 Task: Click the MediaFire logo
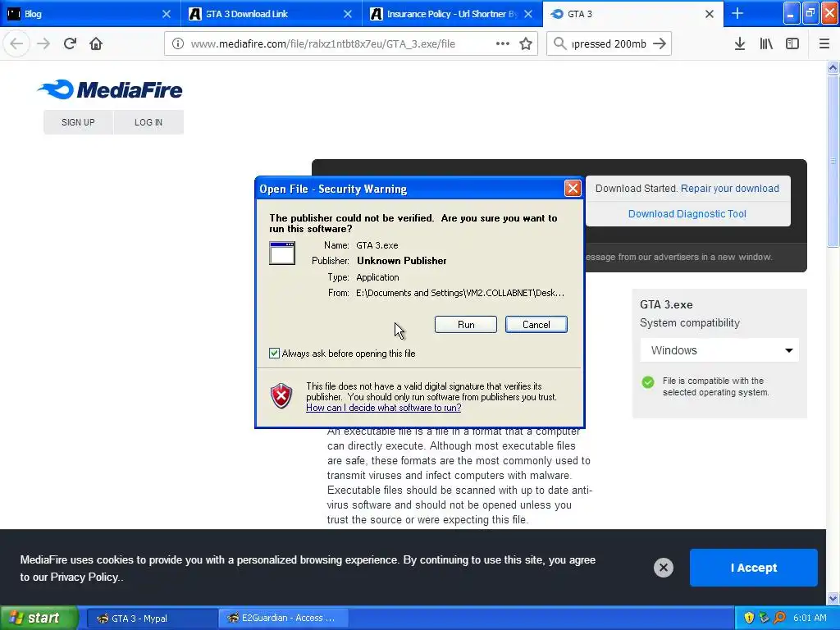point(110,89)
